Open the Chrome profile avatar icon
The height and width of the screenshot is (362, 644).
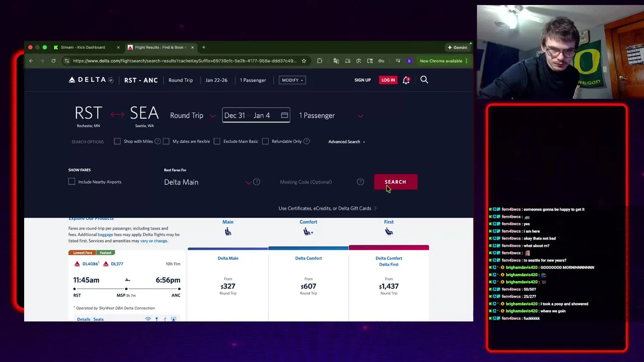point(409,61)
